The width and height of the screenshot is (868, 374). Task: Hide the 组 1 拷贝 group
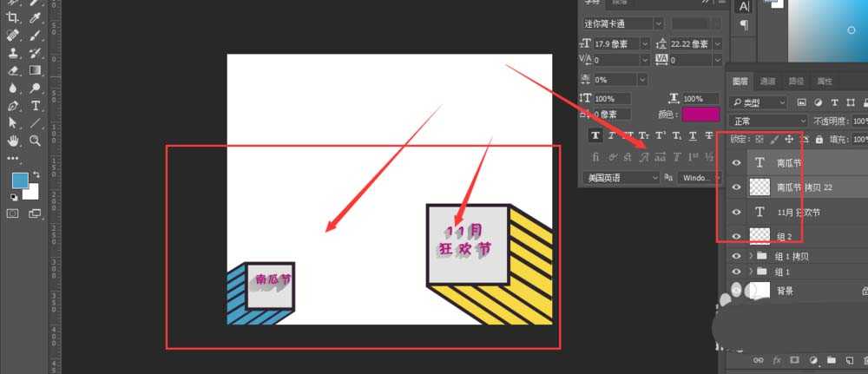[x=736, y=256]
